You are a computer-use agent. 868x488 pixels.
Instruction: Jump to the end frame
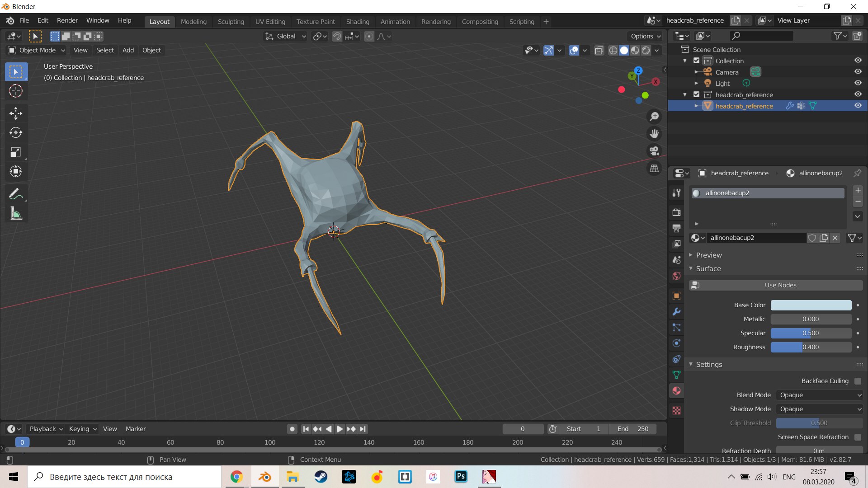(363, 429)
